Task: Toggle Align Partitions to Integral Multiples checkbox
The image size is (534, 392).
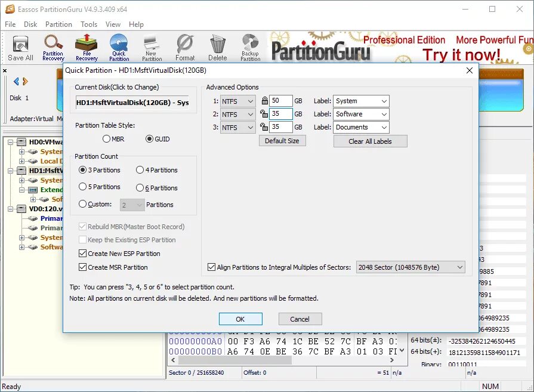Action: 211,267
